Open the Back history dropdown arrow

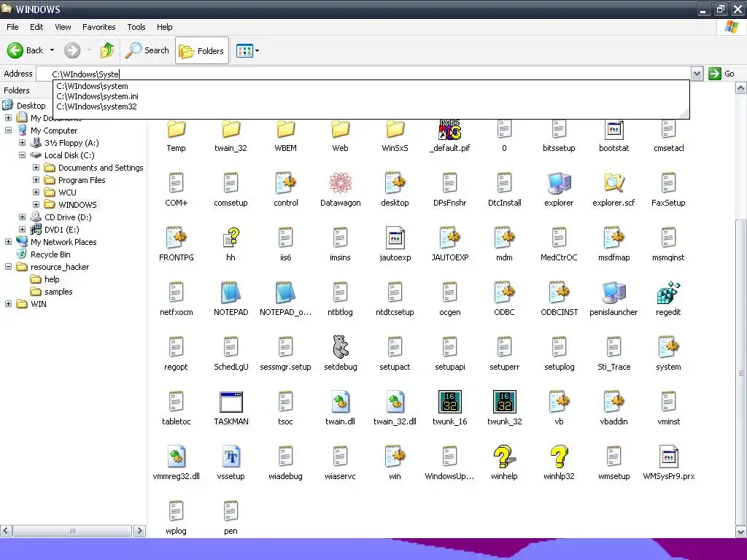click(52, 50)
